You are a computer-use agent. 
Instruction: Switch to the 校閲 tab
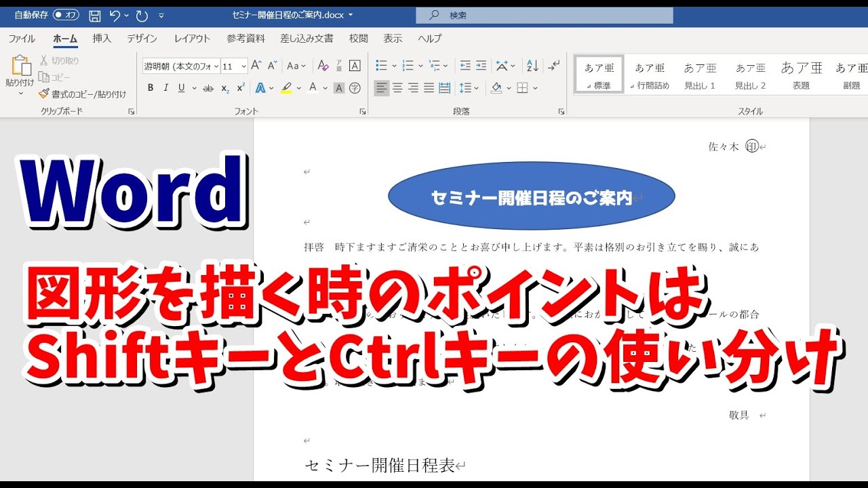point(358,39)
